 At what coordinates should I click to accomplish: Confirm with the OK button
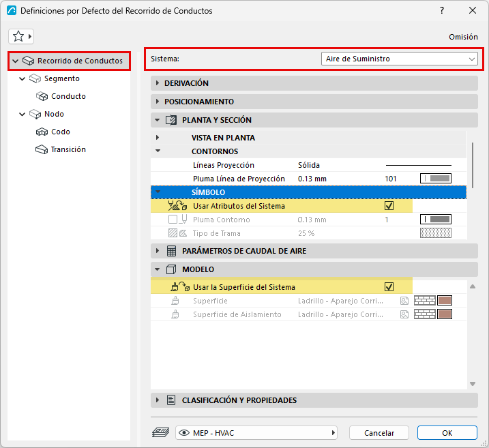point(447,433)
